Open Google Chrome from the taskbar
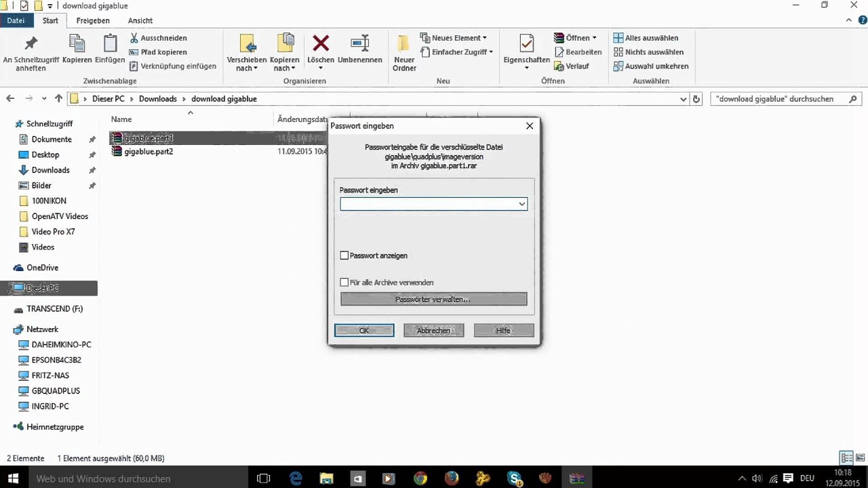The width and height of the screenshot is (868, 488). (420, 479)
